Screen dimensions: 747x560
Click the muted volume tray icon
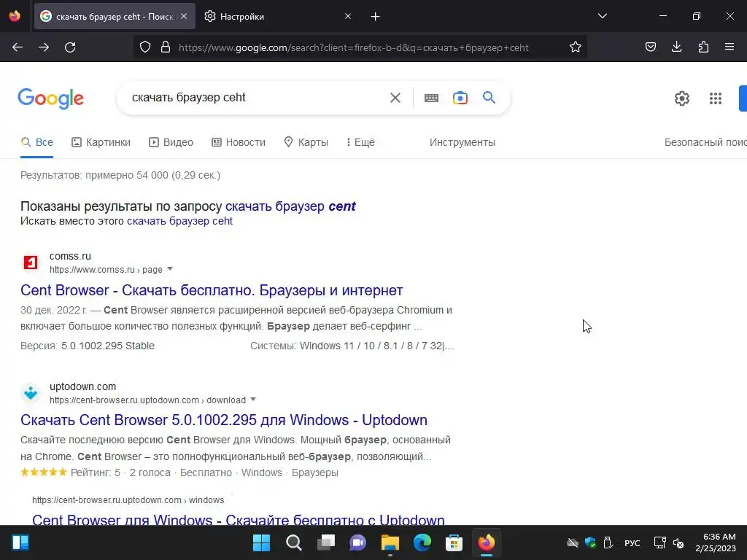pyautogui.click(x=678, y=542)
